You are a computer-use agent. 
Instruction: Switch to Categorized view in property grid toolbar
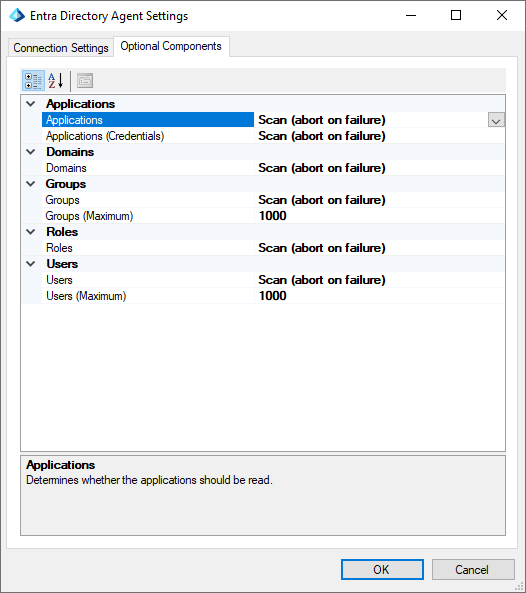click(x=33, y=81)
